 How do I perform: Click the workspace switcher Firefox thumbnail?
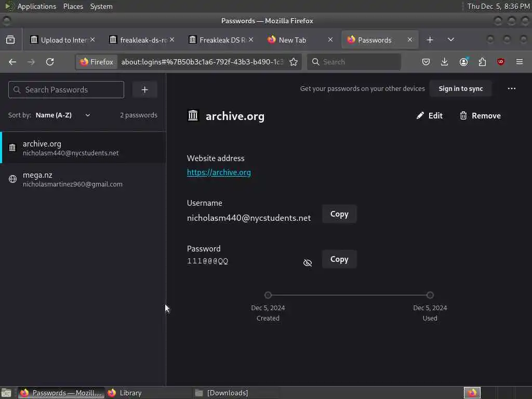tap(472, 393)
